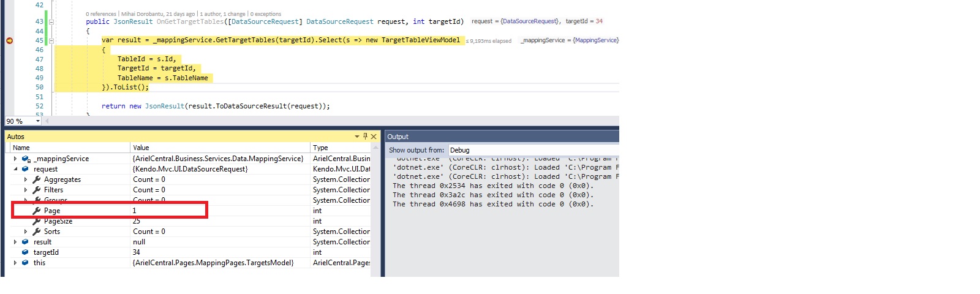
Task: Click the inline targetId = 34 data tip
Action: (x=584, y=21)
